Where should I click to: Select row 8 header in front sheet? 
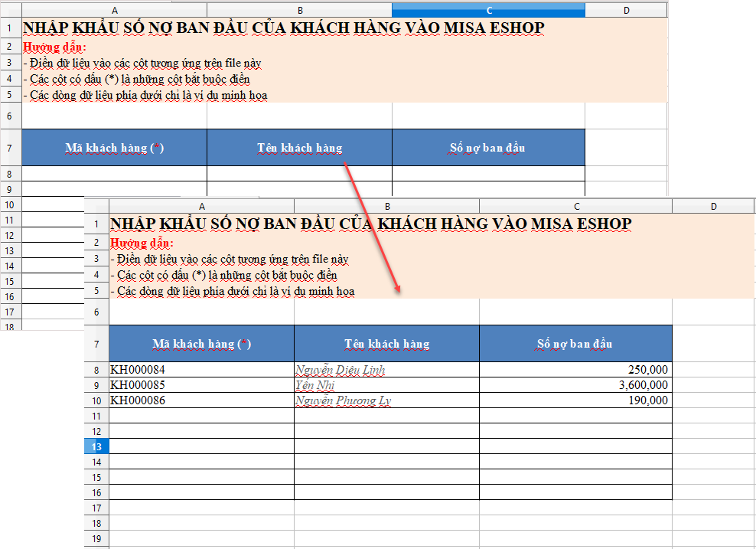pyautogui.click(x=96, y=370)
